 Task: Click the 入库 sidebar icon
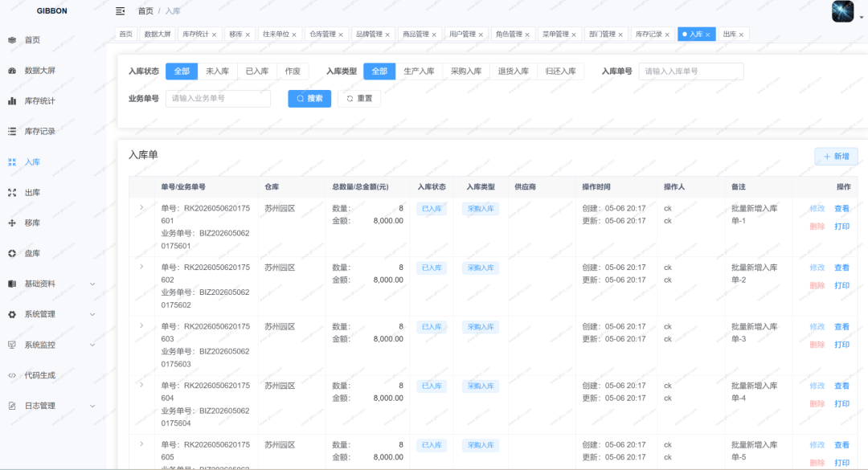click(12, 161)
